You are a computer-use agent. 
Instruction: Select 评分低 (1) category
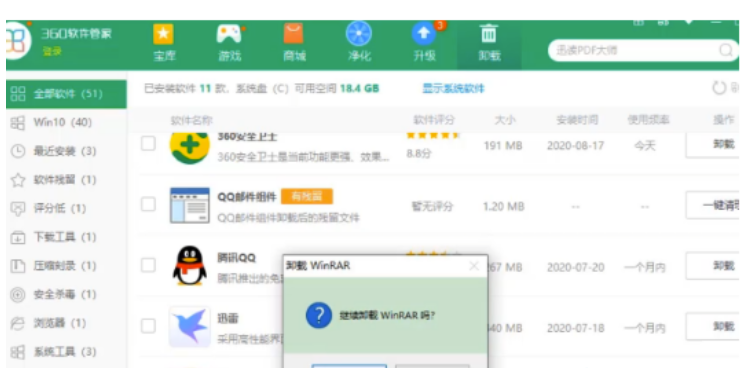click(66, 208)
